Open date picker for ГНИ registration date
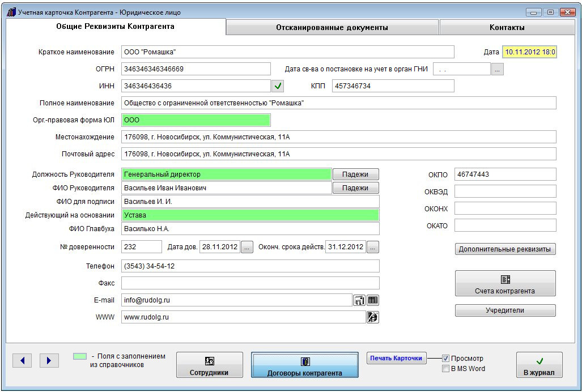This screenshot has width=582, height=392. click(497, 69)
